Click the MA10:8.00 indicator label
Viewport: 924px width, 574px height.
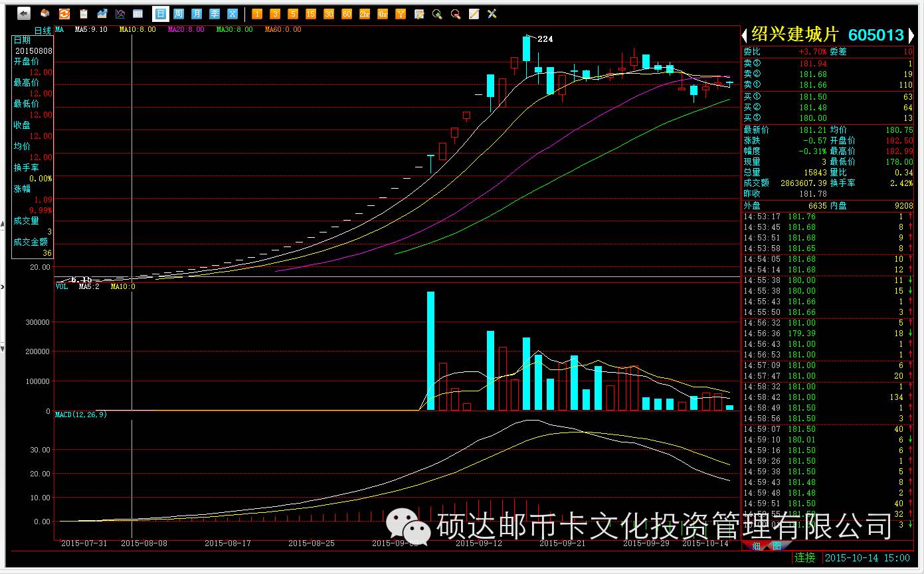point(138,30)
